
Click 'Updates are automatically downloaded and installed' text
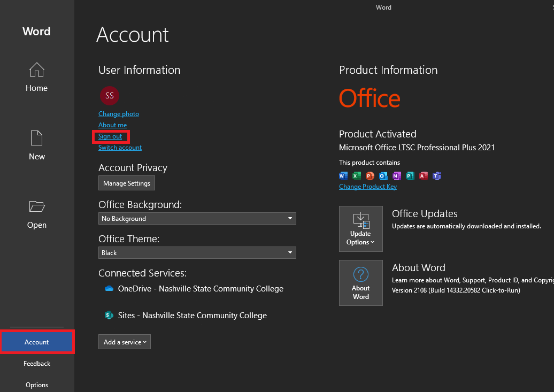click(466, 226)
